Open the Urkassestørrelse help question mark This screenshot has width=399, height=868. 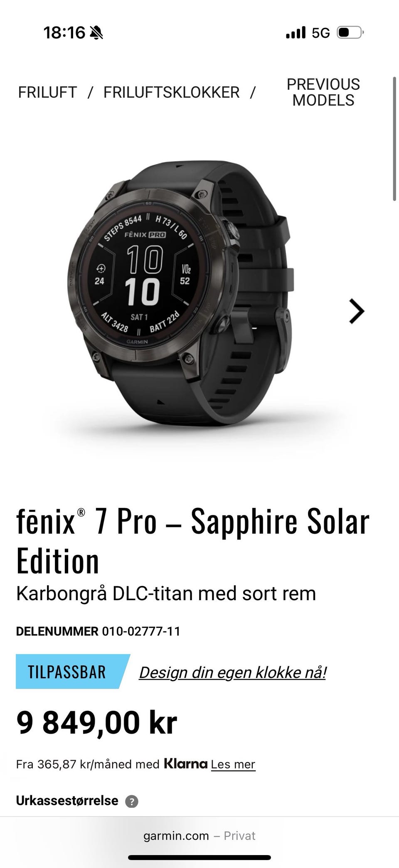pyautogui.click(x=132, y=801)
